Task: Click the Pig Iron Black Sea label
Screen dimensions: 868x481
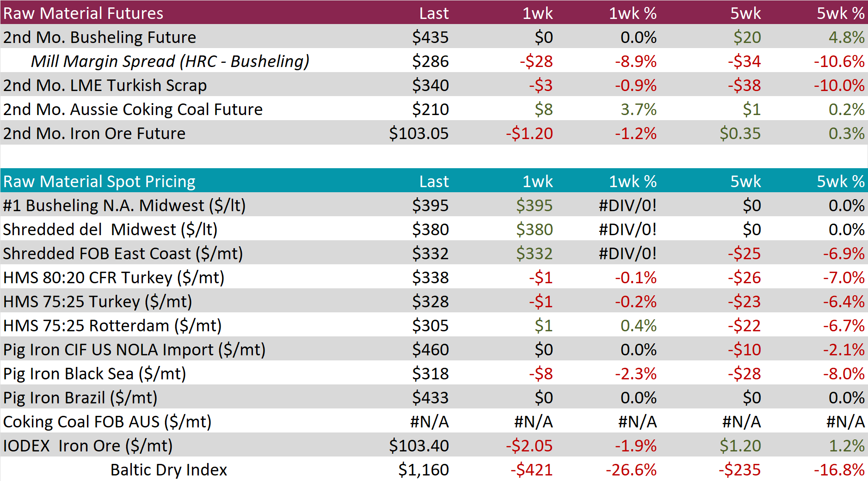Action: [94, 373]
